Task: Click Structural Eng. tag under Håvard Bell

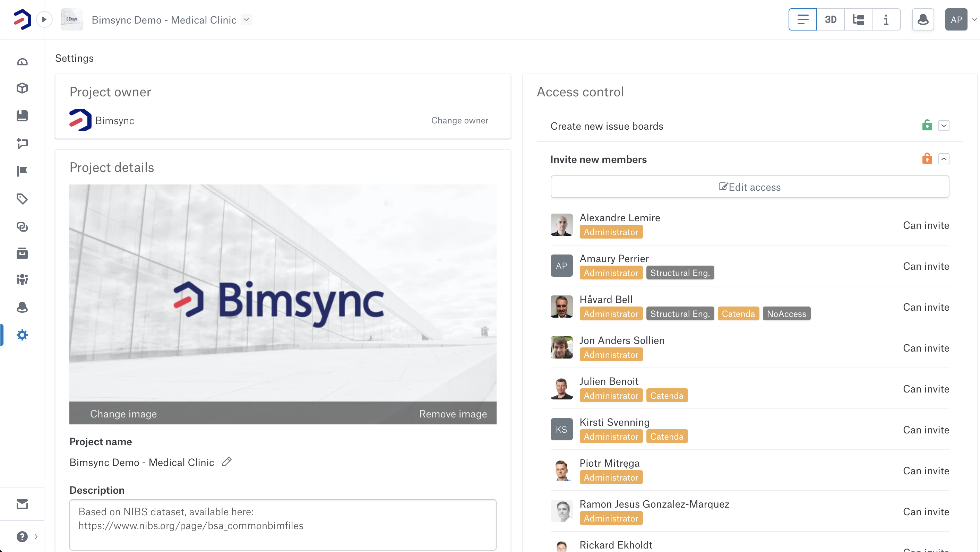Action: pyautogui.click(x=680, y=313)
